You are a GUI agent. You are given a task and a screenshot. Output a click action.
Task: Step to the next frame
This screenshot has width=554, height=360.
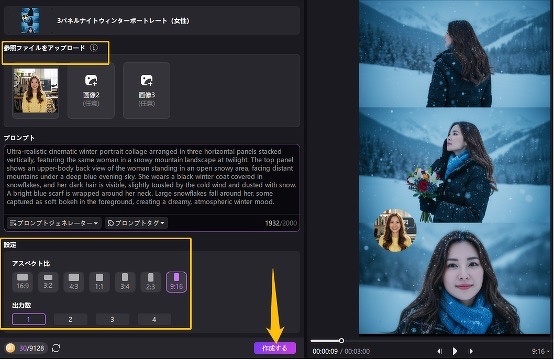point(471,351)
